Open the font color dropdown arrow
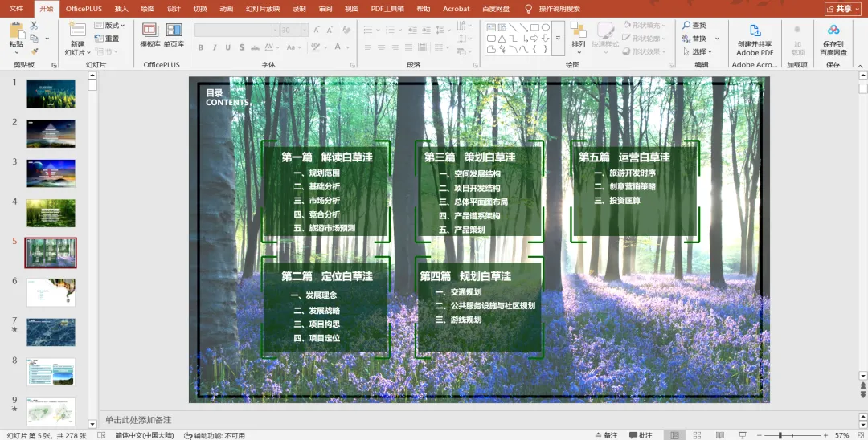 (x=347, y=47)
